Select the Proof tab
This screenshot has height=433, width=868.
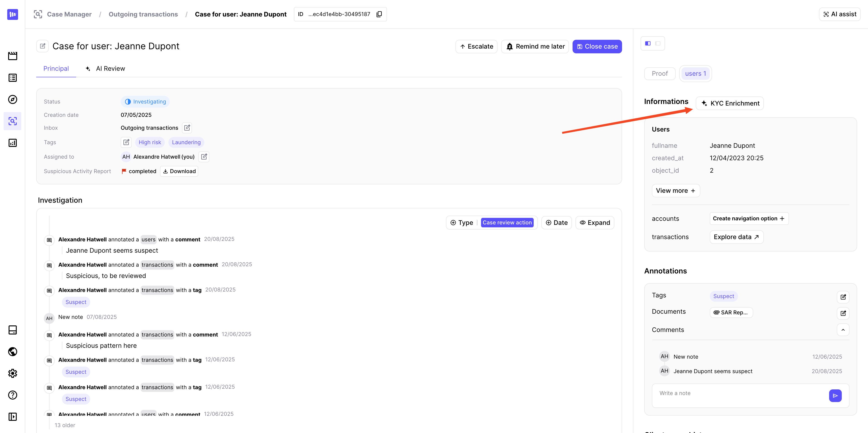(659, 73)
